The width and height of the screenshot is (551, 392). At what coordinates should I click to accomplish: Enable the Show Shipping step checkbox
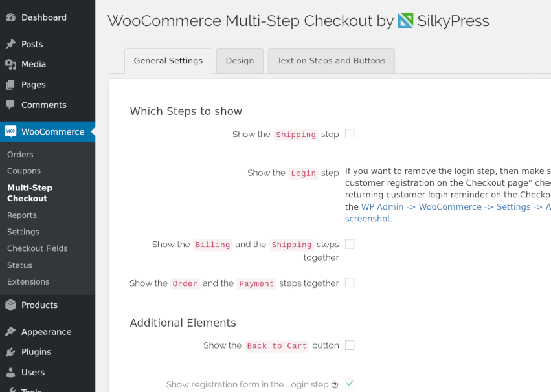[x=350, y=134]
